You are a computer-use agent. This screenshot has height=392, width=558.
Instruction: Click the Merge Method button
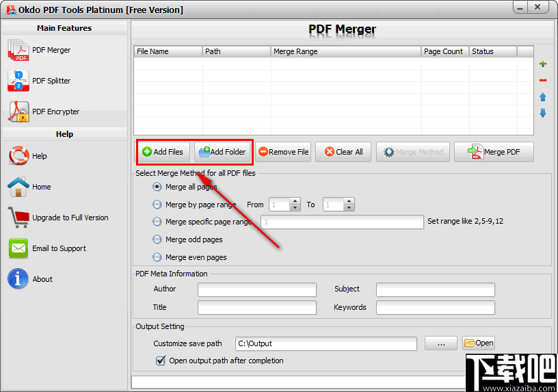(x=413, y=152)
